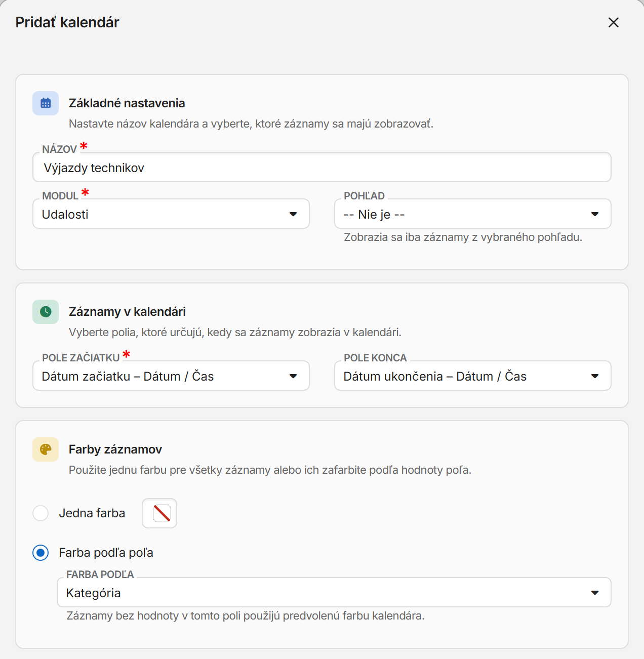Click the dropdown arrow of the Modul field

coord(293,214)
